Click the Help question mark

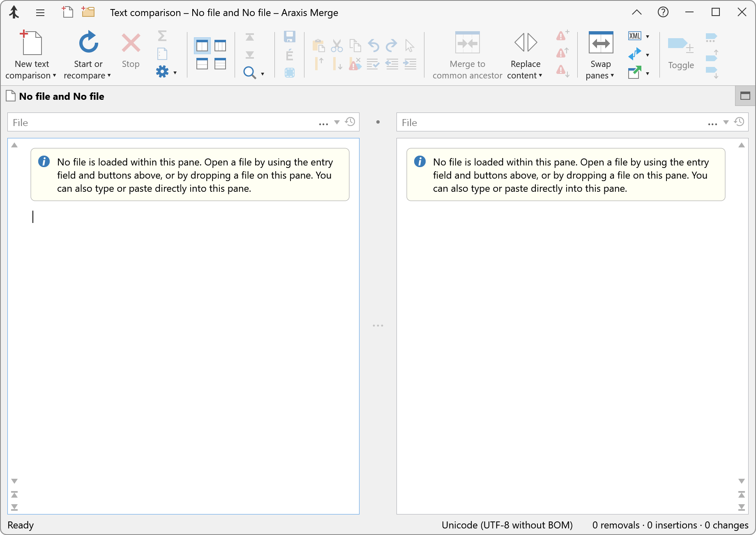(x=663, y=12)
